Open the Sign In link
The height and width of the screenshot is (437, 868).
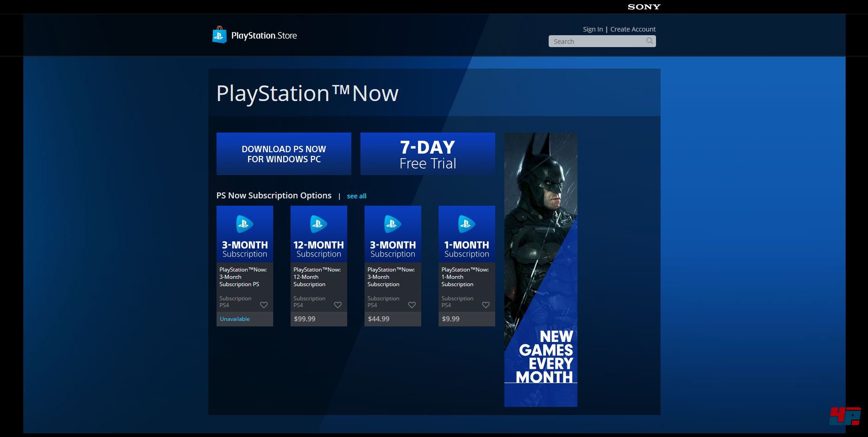pos(593,29)
